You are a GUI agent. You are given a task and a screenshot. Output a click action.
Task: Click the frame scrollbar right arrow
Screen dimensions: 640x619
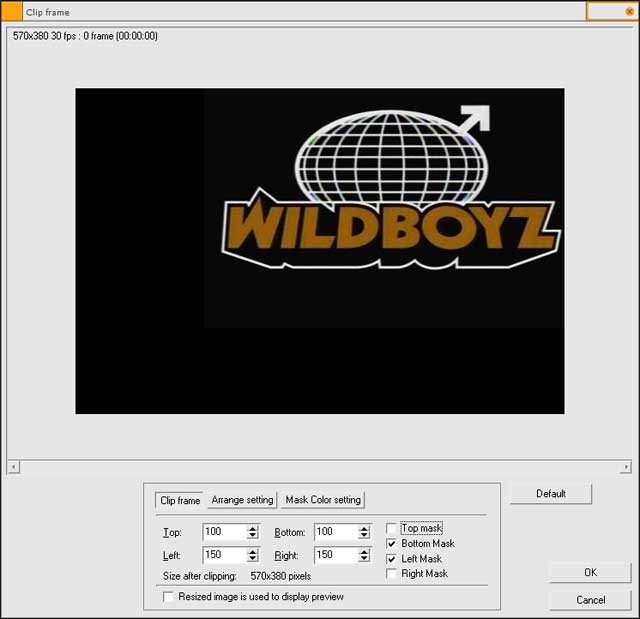point(626,466)
